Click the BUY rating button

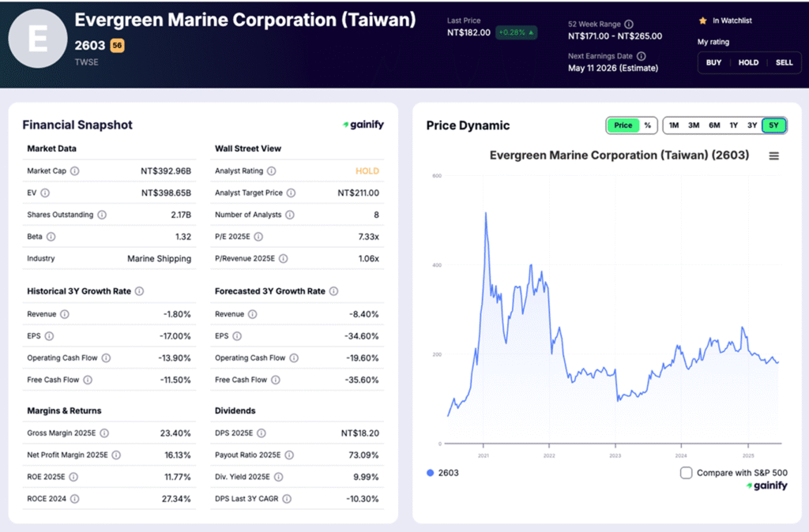714,62
